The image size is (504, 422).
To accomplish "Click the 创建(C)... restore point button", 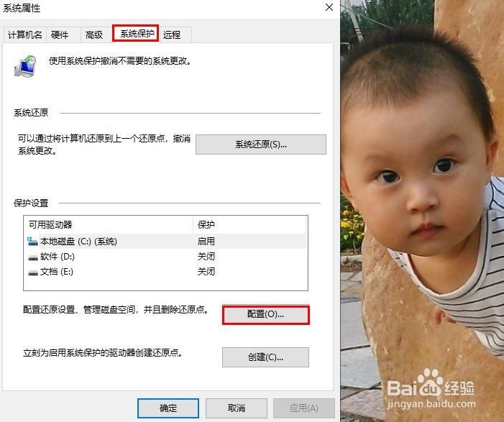I will tap(265, 357).
